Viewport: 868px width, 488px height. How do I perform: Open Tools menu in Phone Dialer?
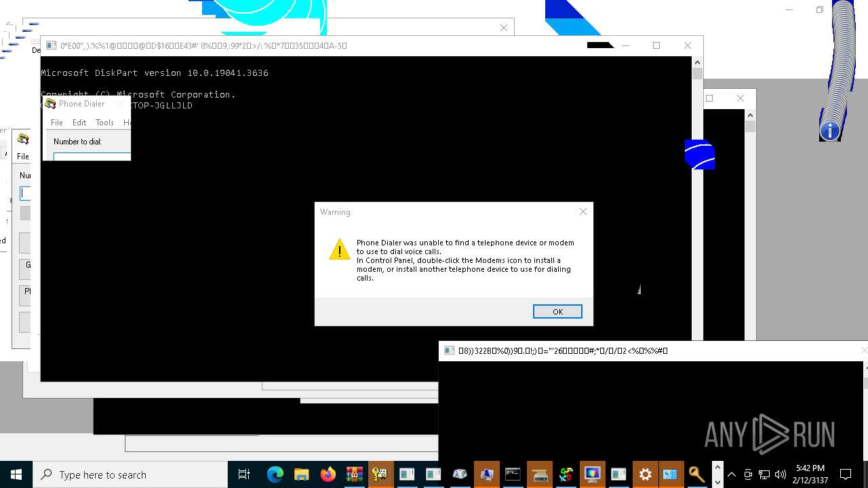point(104,123)
